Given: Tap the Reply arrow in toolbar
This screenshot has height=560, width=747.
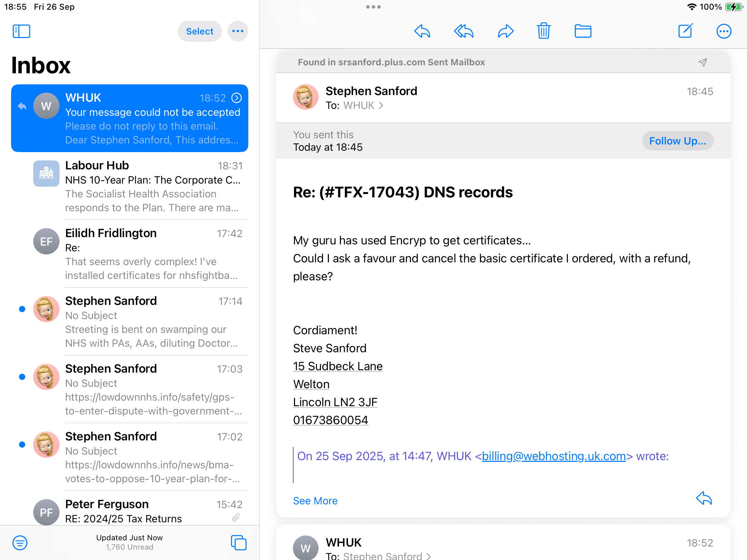Looking at the screenshot, I should [422, 31].
